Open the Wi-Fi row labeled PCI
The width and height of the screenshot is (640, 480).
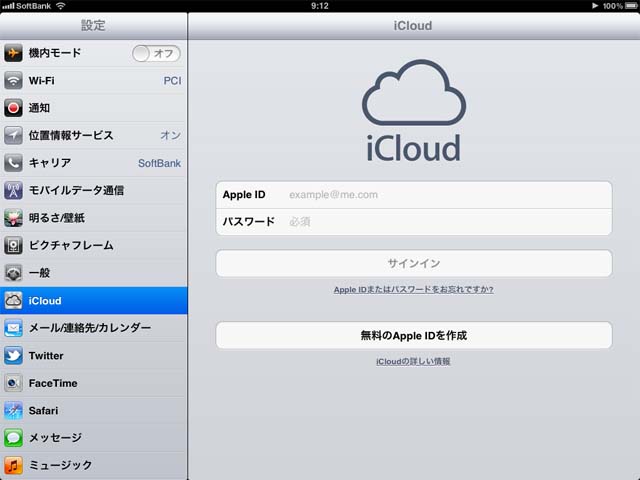coord(93,81)
